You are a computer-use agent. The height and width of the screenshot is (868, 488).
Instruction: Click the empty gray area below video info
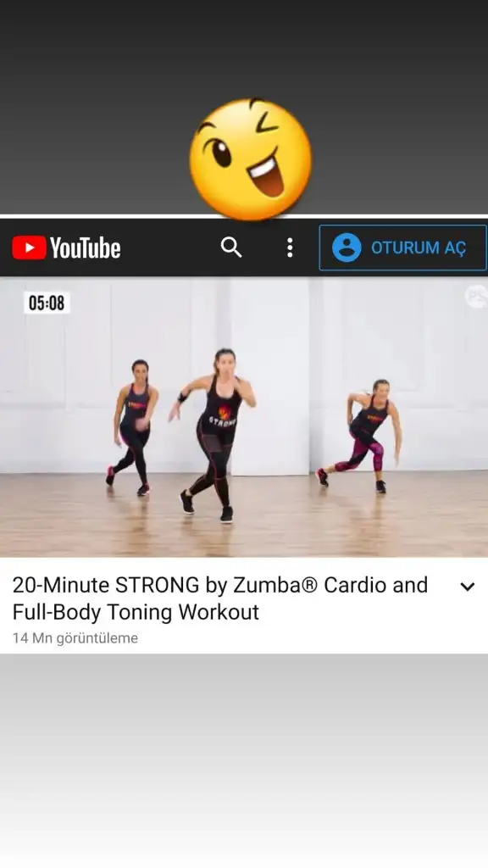click(244, 760)
